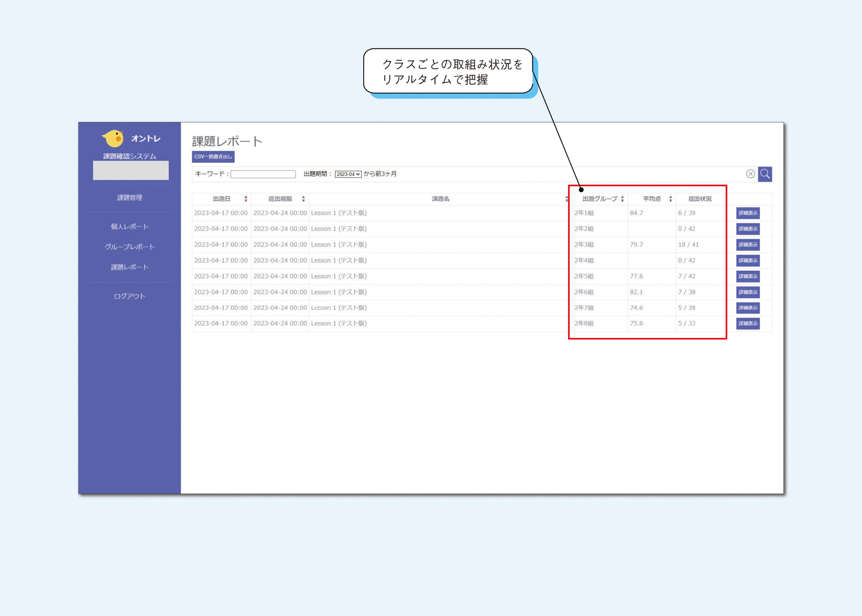Click 詳細表示 for 2年3組
The image size is (862, 616).
748,245
